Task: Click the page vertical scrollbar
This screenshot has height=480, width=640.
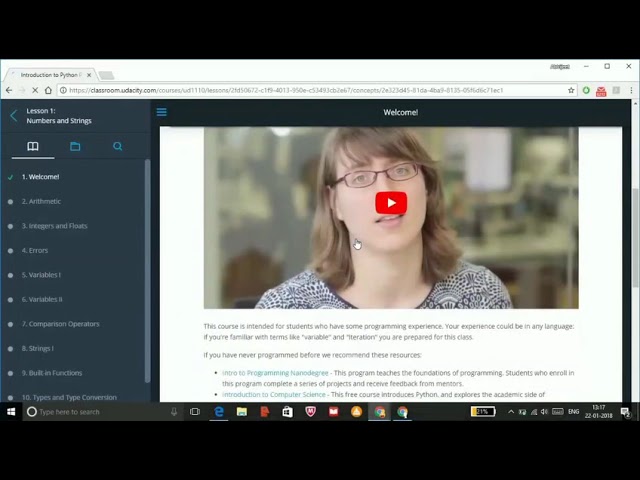Action: (636, 237)
